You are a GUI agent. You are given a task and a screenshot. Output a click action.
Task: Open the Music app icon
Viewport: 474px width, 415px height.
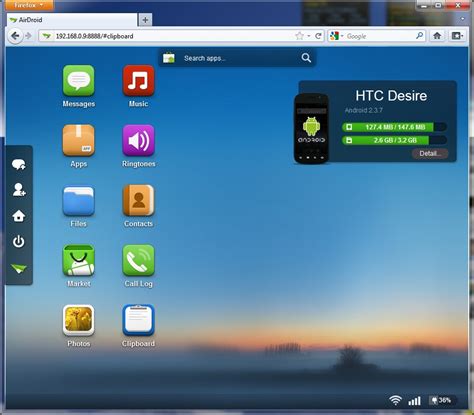point(138,81)
